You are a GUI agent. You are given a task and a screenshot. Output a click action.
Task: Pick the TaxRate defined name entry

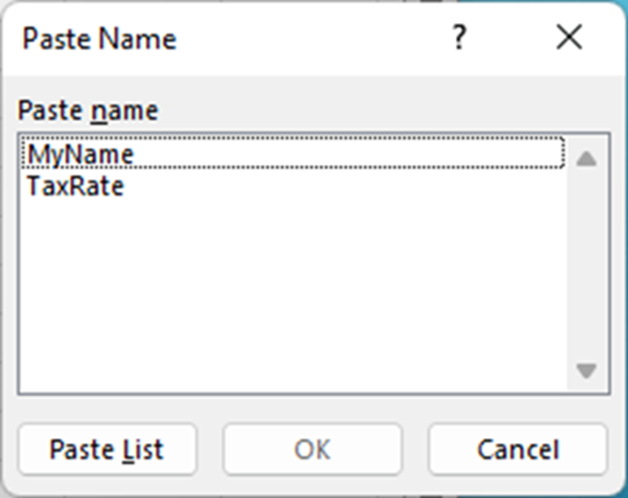[76, 186]
